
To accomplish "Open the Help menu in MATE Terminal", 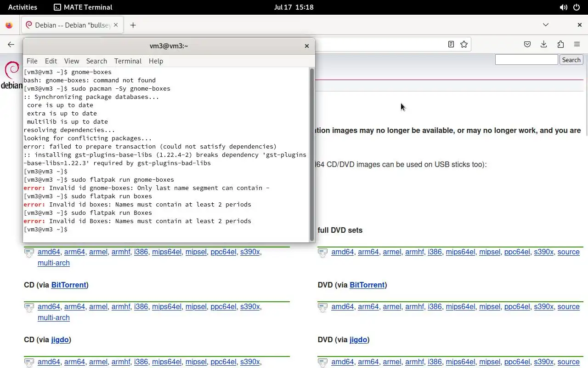I will pos(156,61).
